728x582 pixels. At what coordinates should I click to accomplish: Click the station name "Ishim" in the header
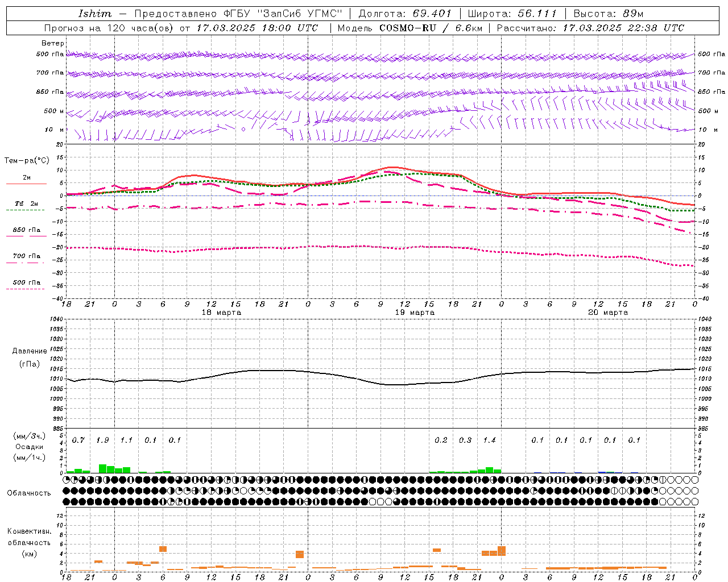pos(95,14)
